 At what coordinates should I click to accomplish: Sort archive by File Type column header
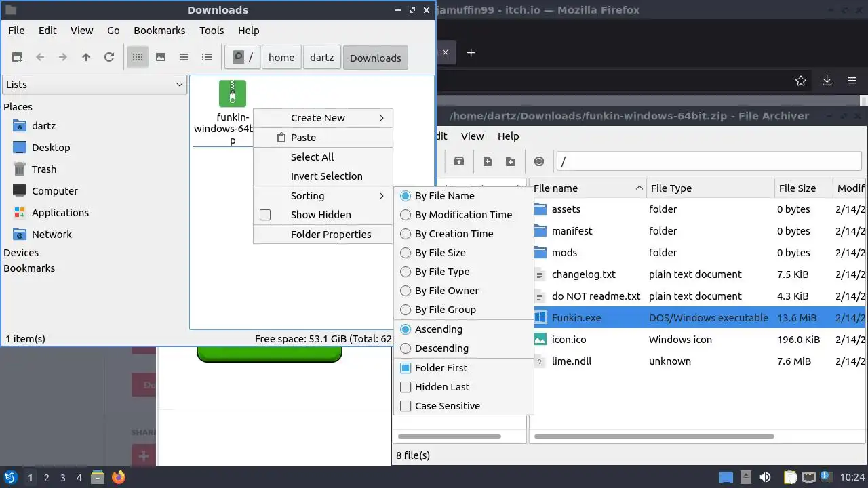click(x=711, y=188)
